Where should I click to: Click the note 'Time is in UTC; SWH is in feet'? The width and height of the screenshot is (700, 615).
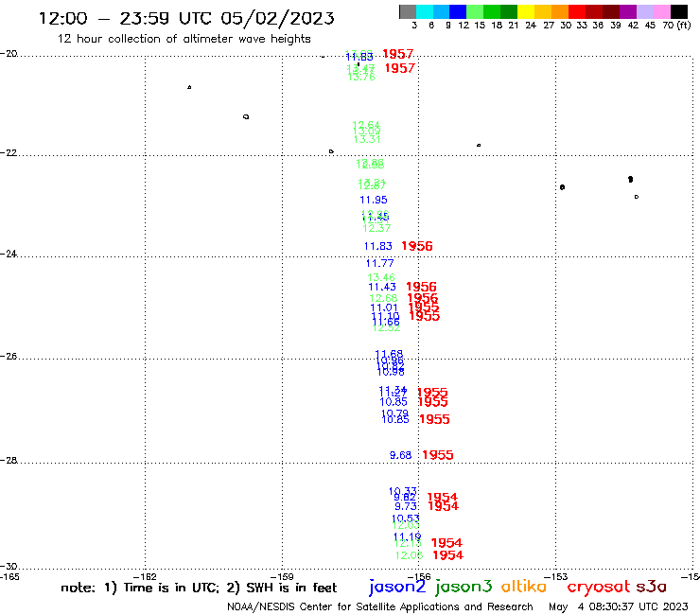coord(199,588)
